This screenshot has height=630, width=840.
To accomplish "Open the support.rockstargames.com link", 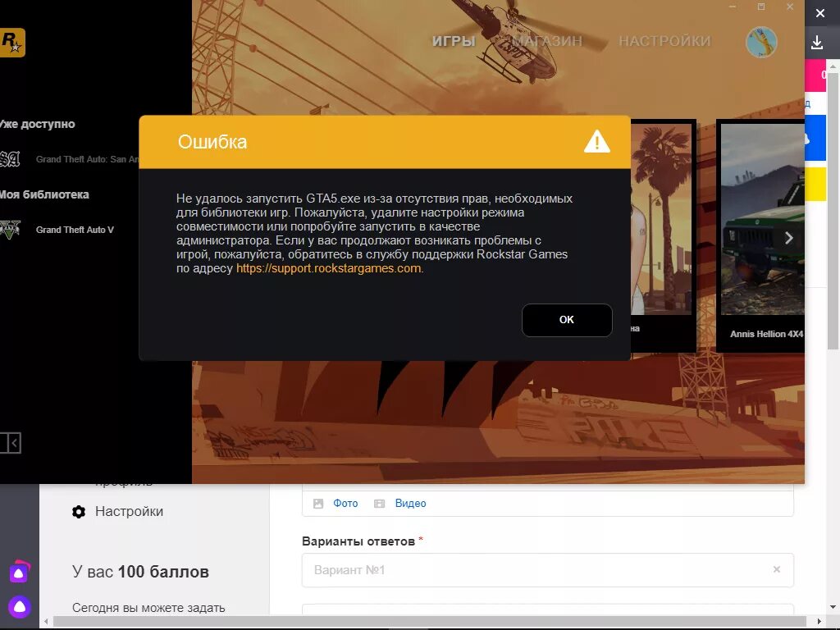I will [328, 268].
